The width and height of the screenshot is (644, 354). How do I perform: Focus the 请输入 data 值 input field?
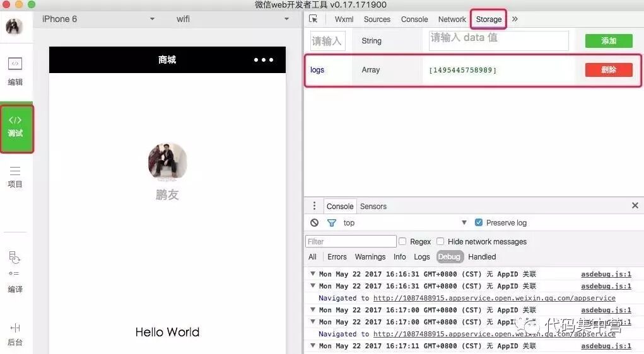[x=498, y=40]
